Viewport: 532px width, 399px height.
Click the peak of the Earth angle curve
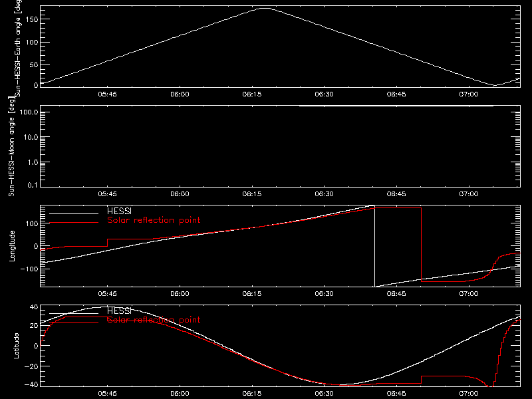265,8
